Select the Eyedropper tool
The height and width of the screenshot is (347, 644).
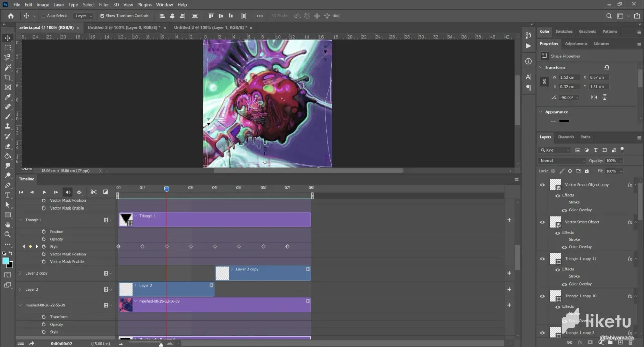click(x=8, y=97)
